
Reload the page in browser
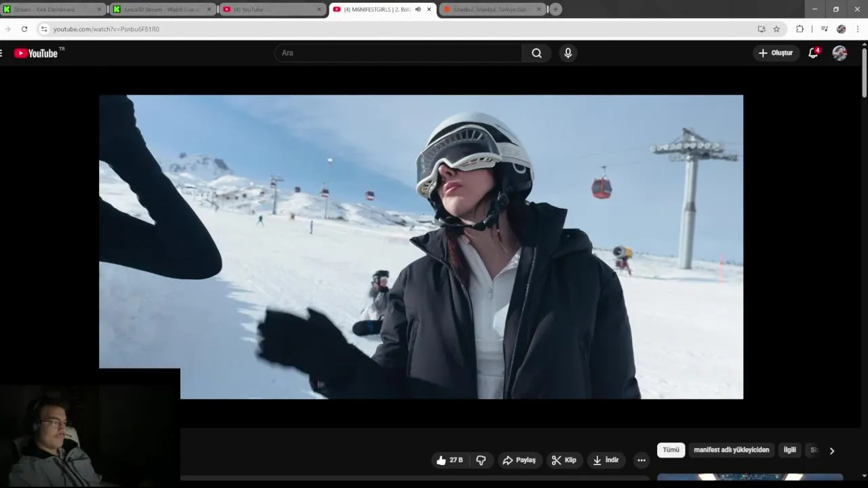24,29
